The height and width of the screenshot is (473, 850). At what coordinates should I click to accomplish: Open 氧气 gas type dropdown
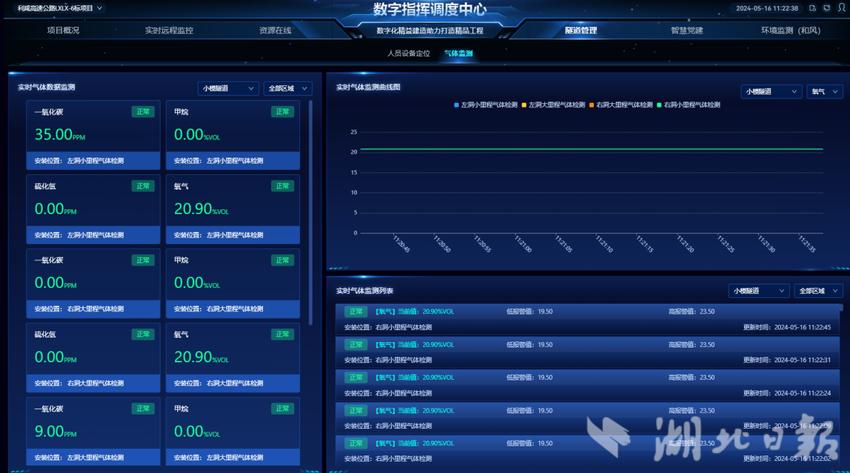(825, 92)
